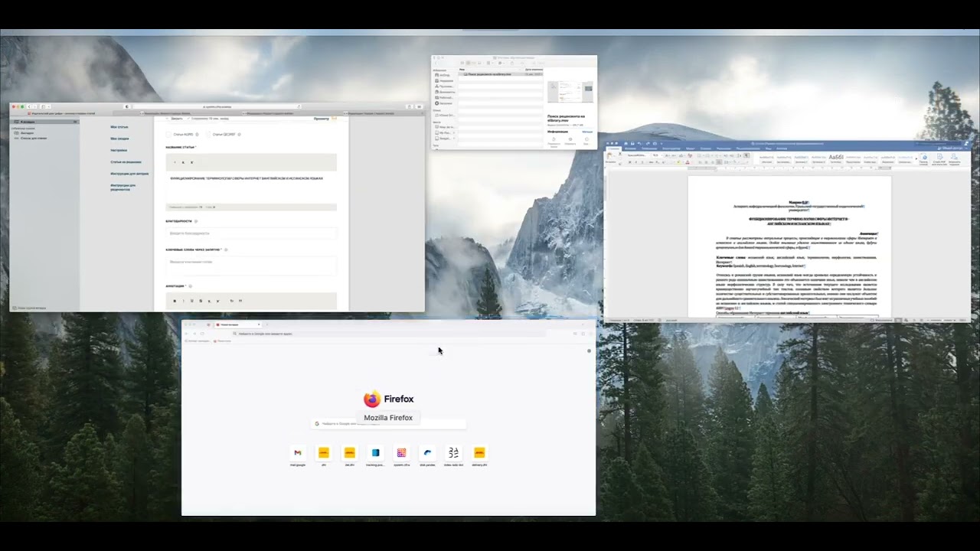Screen dimensions: 980x551
Task: Open the Gmail shortcut in Firefox
Action: (298, 453)
